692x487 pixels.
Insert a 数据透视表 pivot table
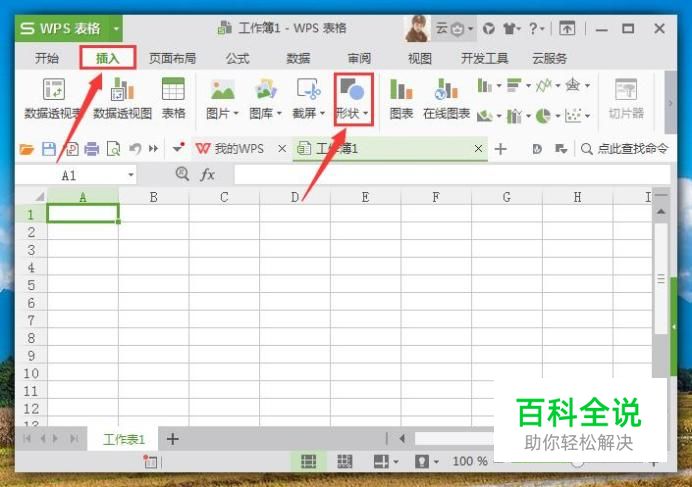point(53,99)
